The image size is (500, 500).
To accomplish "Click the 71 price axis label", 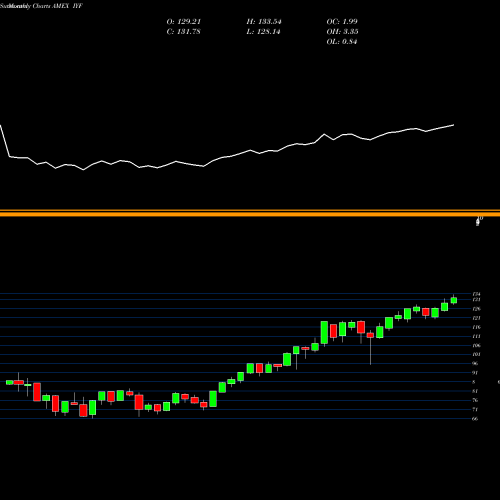I will tap(475, 409).
